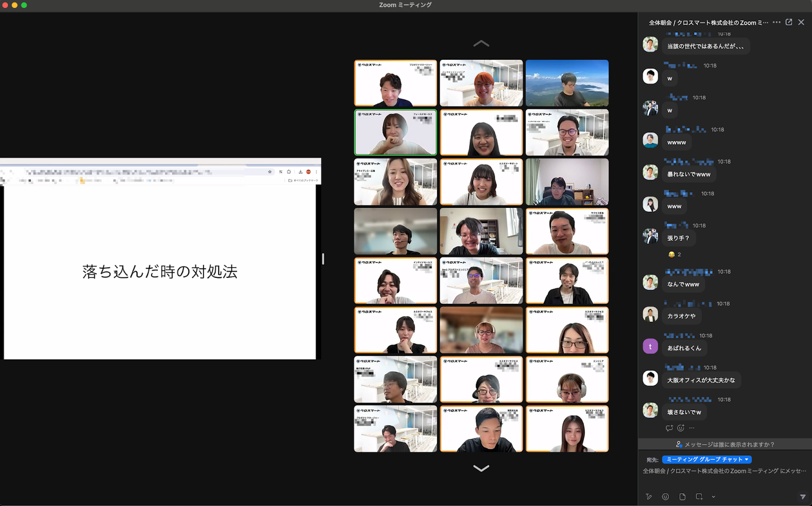Image resolution: width=812 pixels, height=506 pixels.
Task: Open the chat panel more options menu
Action: click(776, 23)
